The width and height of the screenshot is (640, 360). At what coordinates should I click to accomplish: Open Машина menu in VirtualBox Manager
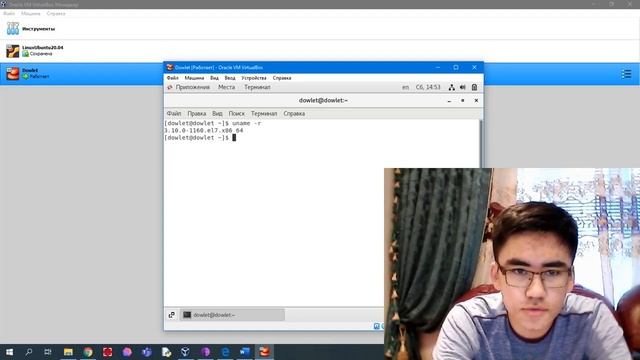click(x=31, y=13)
